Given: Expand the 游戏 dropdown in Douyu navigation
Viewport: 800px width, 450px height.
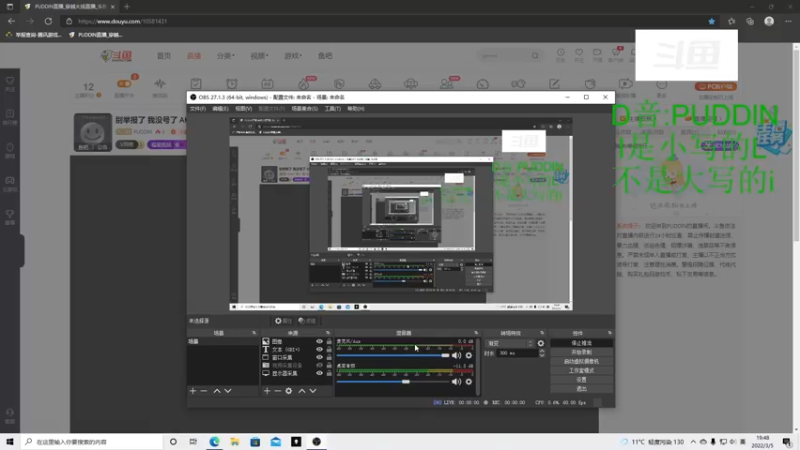Looking at the screenshot, I should pyautogui.click(x=293, y=56).
